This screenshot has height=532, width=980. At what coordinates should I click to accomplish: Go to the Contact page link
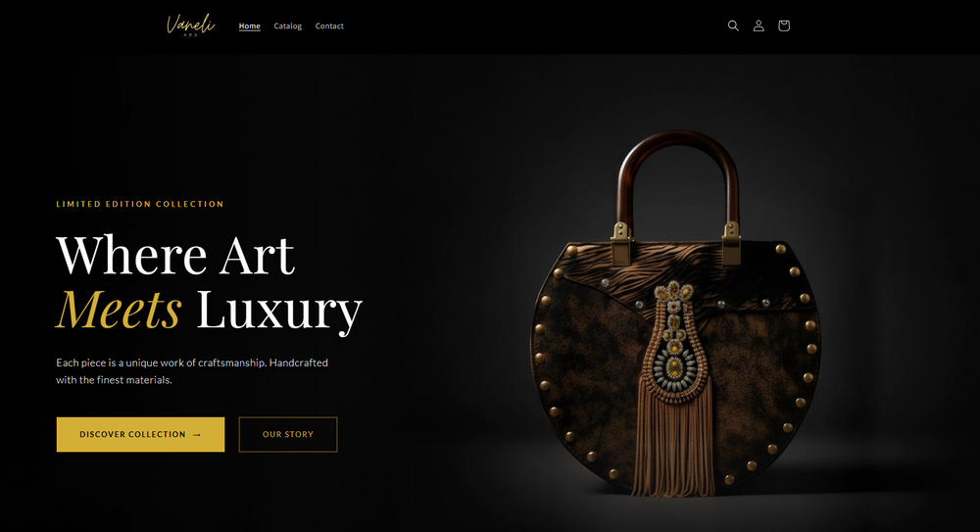pos(329,26)
